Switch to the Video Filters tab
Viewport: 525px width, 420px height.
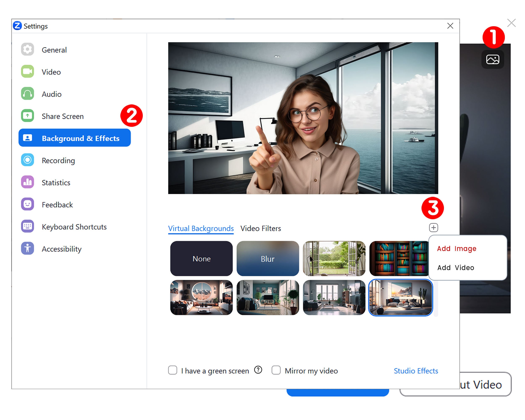tap(261, 228)
